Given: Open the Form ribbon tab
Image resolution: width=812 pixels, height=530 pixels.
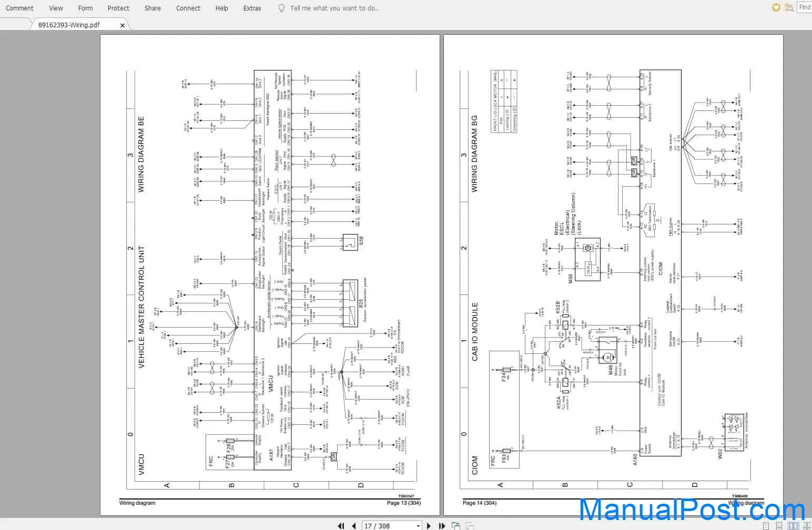Looking at the screenshot, I should pyautogui.click(x=85, y=8).
